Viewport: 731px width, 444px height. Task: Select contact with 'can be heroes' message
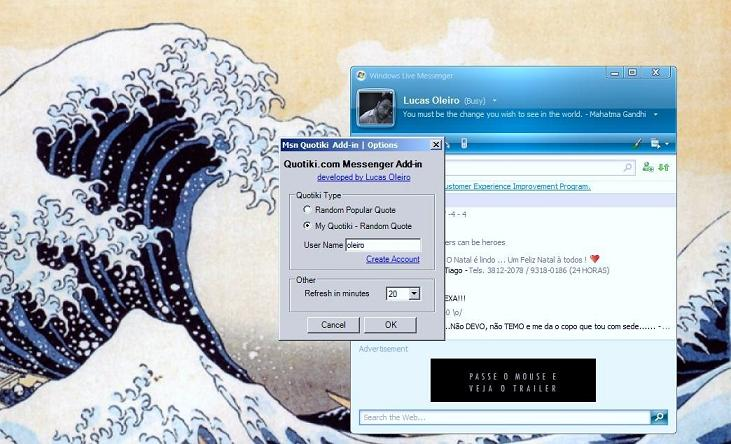pyautogui.click(x=475, y=243)
